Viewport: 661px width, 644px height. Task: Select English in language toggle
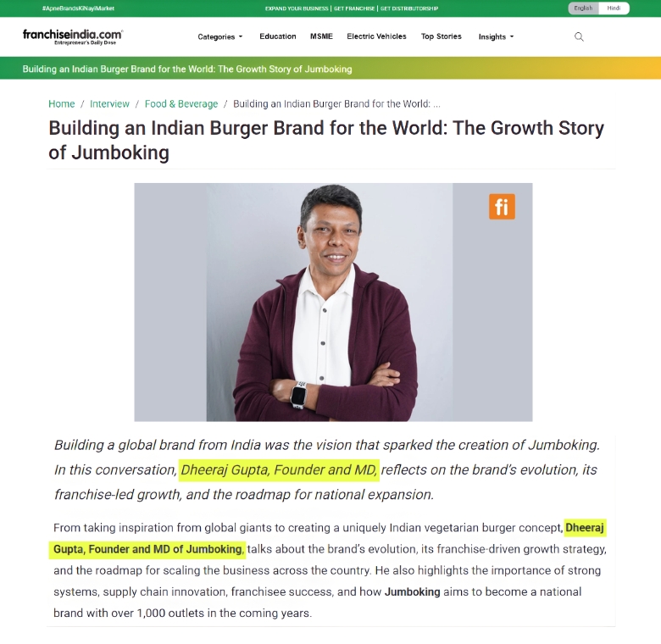point(583,8)
